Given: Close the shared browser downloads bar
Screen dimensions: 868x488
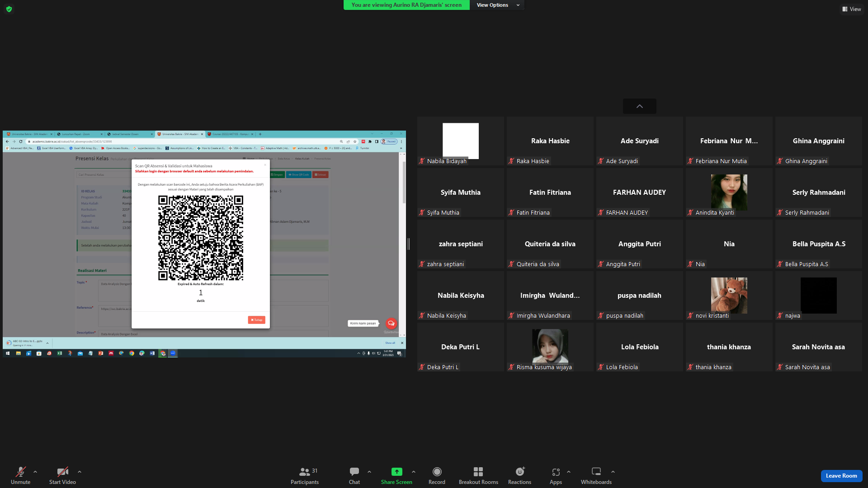Looking at the screenshot, I should click(402, 343).
